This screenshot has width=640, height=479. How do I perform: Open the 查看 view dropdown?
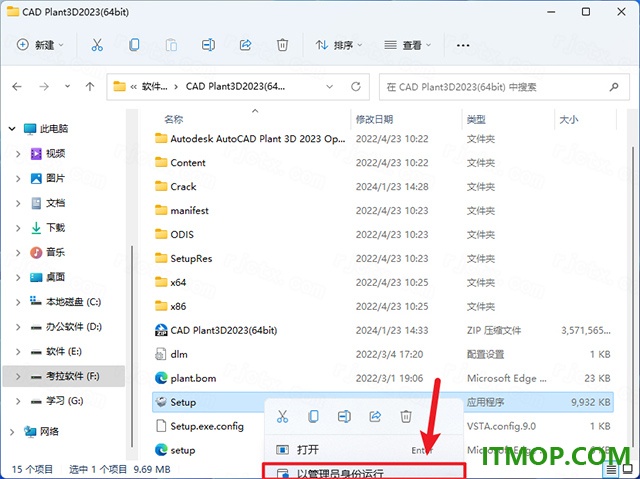[x=407, y=45]
